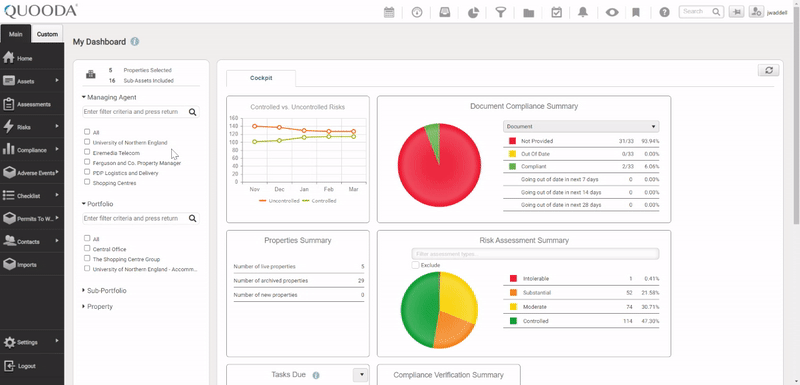The height and width of the screenshot is (385, 800).
Task: Check the All box under Portfolio
Action: (x=87, y=238)
